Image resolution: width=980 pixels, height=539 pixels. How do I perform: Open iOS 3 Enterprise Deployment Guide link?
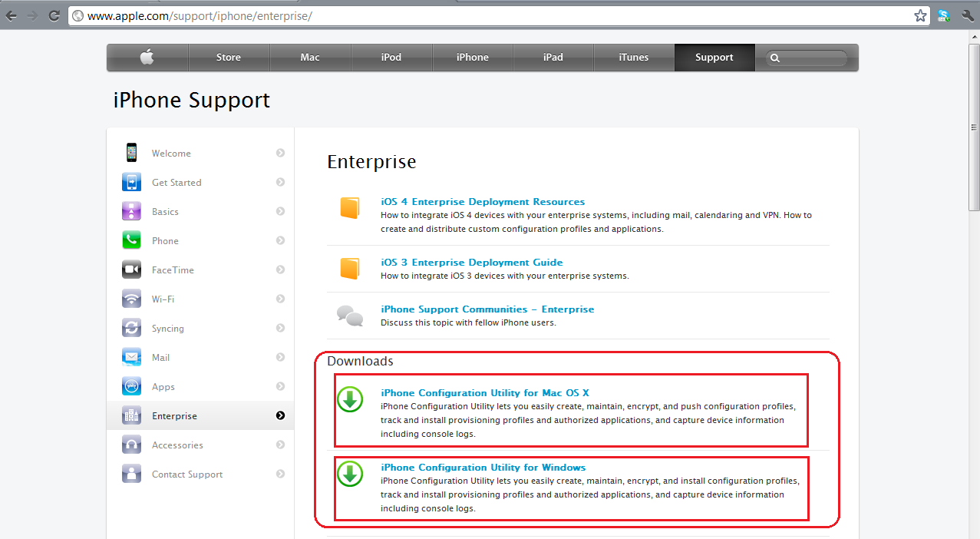(472, 262)
